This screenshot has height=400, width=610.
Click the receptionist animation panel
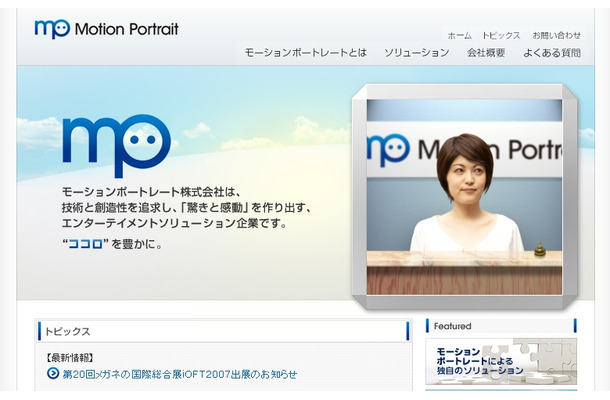(465, 197)
